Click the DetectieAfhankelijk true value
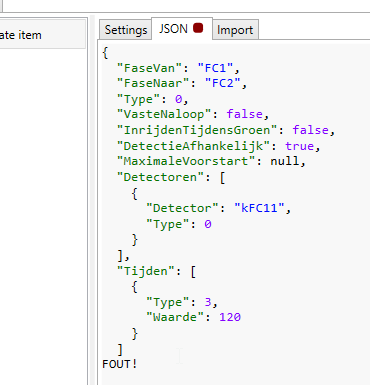The image size is (370, 385). point(299,146)
